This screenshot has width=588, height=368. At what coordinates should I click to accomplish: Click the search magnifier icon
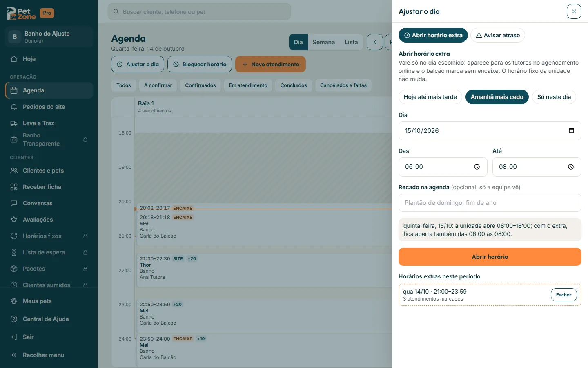[116, 12]
